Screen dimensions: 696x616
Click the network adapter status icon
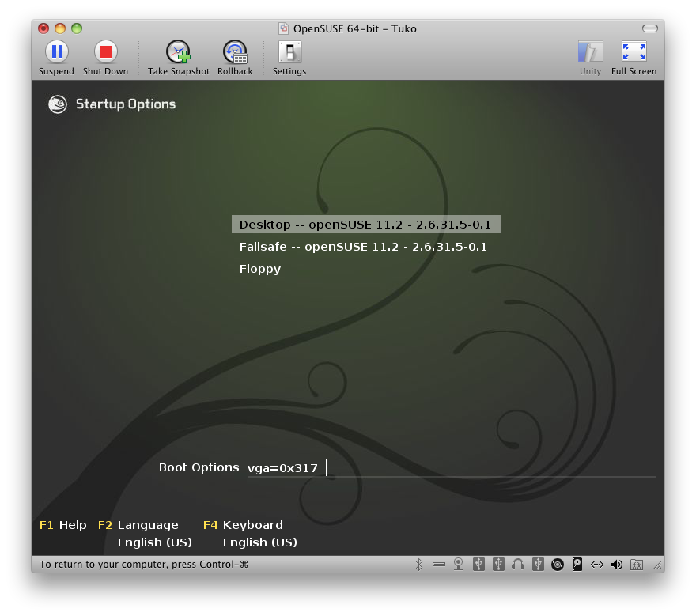click(x=597, y=565)
